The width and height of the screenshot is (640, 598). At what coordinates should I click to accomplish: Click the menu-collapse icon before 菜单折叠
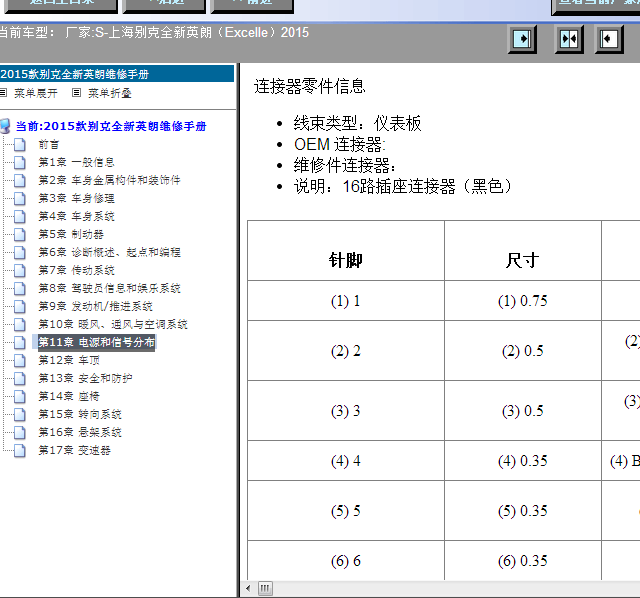pos(76,93)
